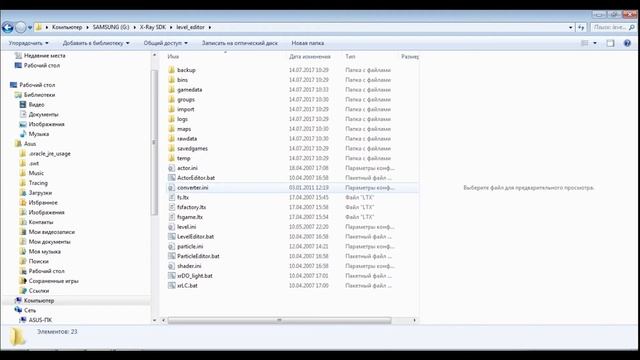Image resolution: width=640 pixels, height=360 pixels.
Task: Select the temp folder icon
Action: pyautogui.click(x=171, y=158)
